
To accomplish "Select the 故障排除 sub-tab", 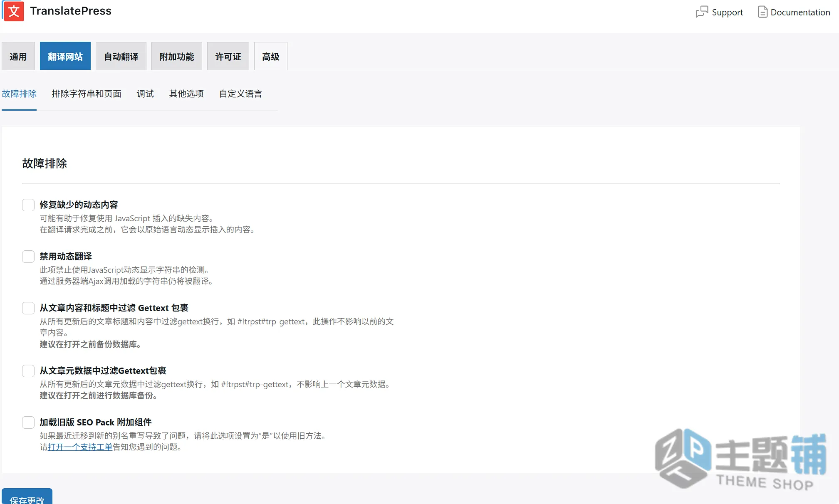I will pos(19,94).
